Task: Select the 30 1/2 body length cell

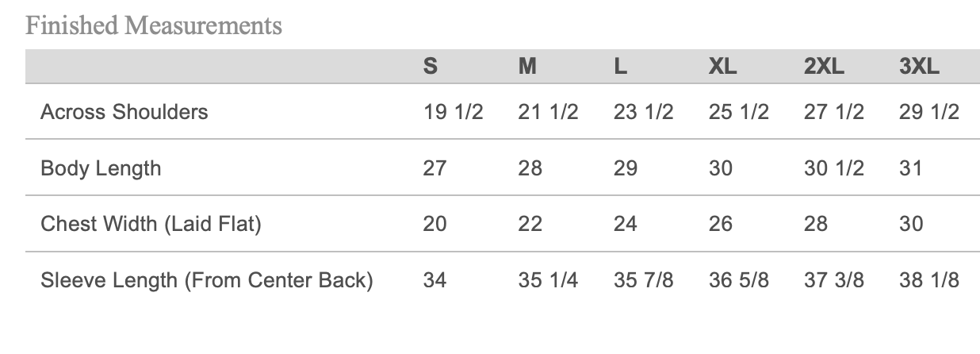Action: click(833, 168)
